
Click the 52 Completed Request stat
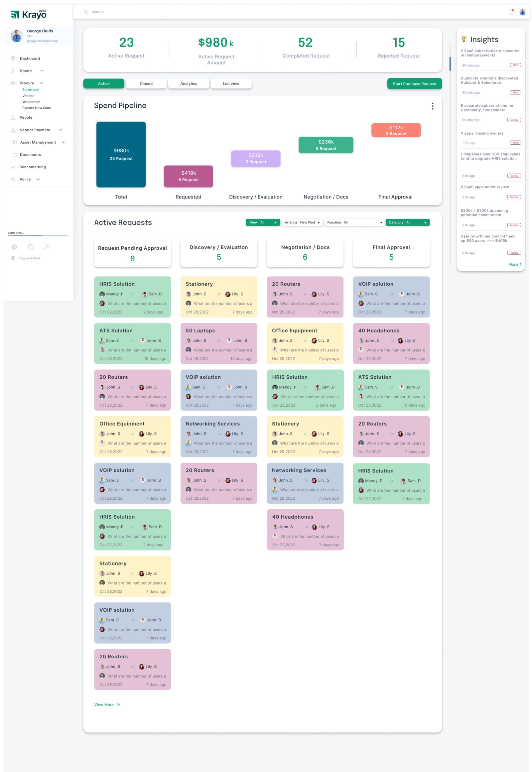pos(306,47)
